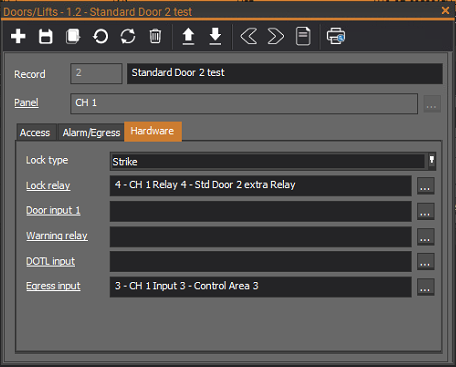Image resolution: width=456 pixels, height=367 pixels.
Task: Click the Lock relay value field
Action: click(261, 186)
